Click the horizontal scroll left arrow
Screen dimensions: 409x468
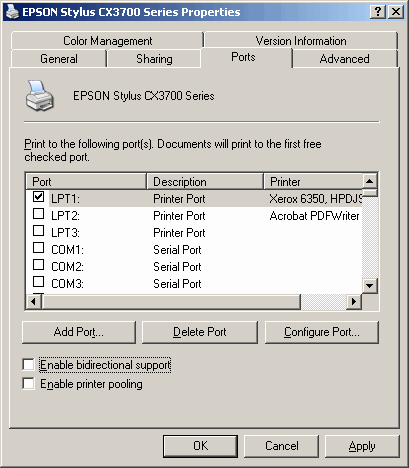click(33, 302)
